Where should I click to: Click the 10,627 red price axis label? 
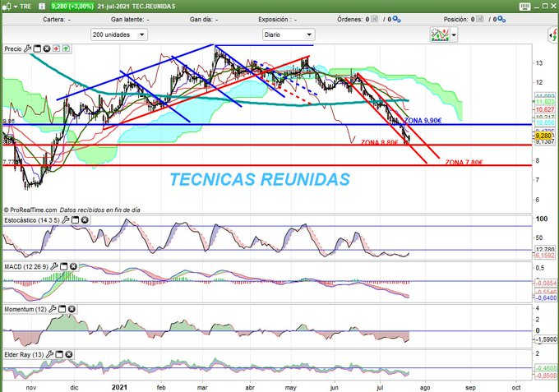(x=545, y=109)
